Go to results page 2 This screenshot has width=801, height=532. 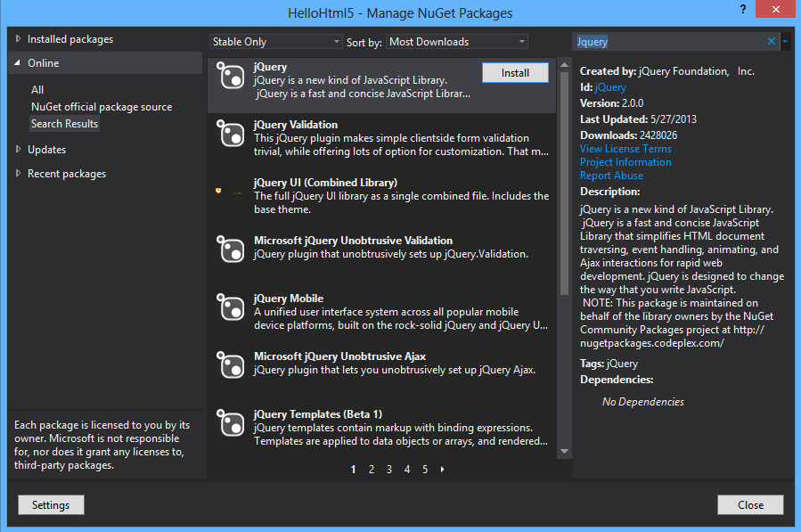[x=372, y=469]
